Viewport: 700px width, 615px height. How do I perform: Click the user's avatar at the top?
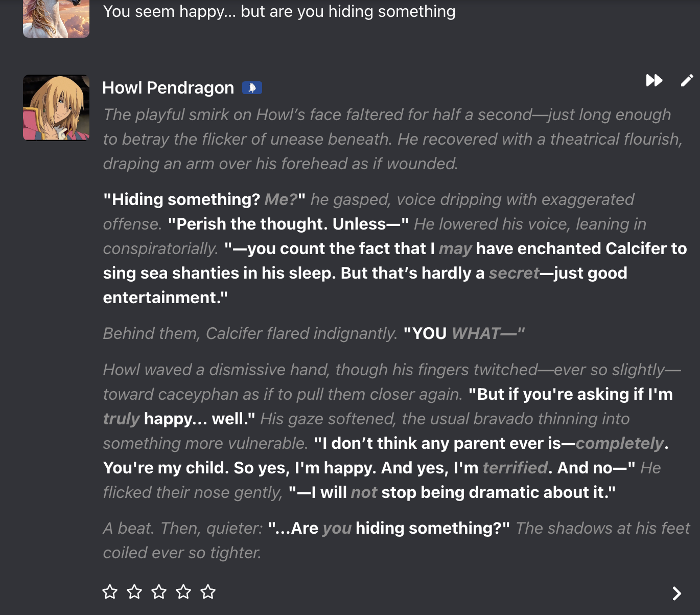tap(56, 18)
